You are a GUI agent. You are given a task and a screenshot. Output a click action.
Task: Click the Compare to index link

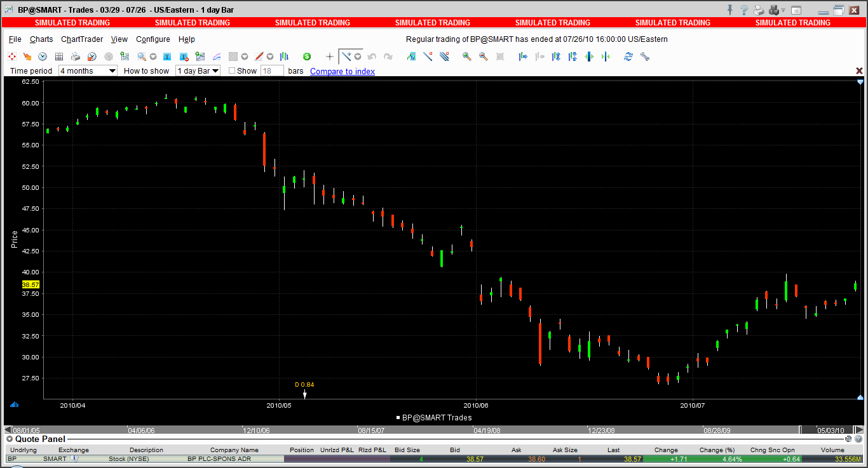coord(342,71)
